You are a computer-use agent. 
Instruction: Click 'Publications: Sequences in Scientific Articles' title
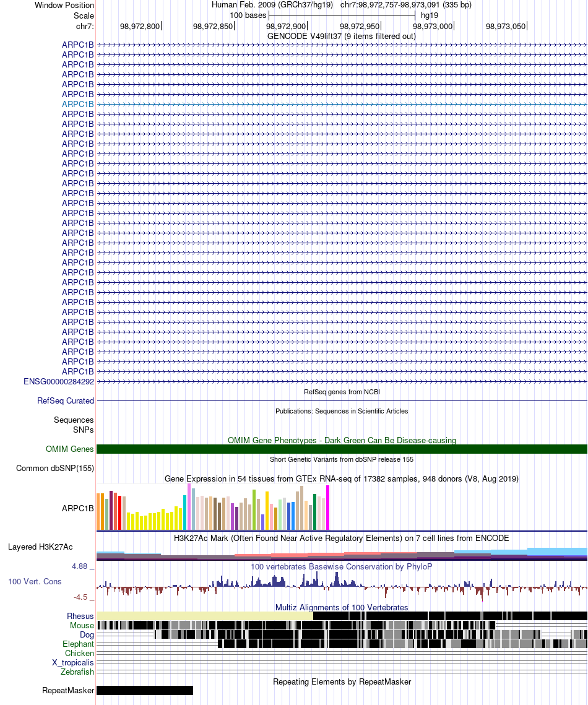[x=342, y=411]
